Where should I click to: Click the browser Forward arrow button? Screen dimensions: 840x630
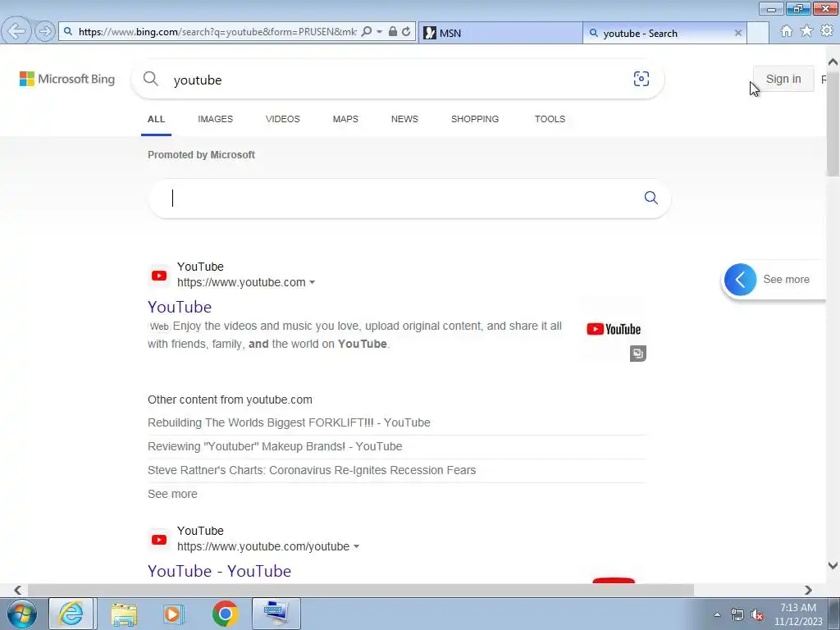(45, 32)
